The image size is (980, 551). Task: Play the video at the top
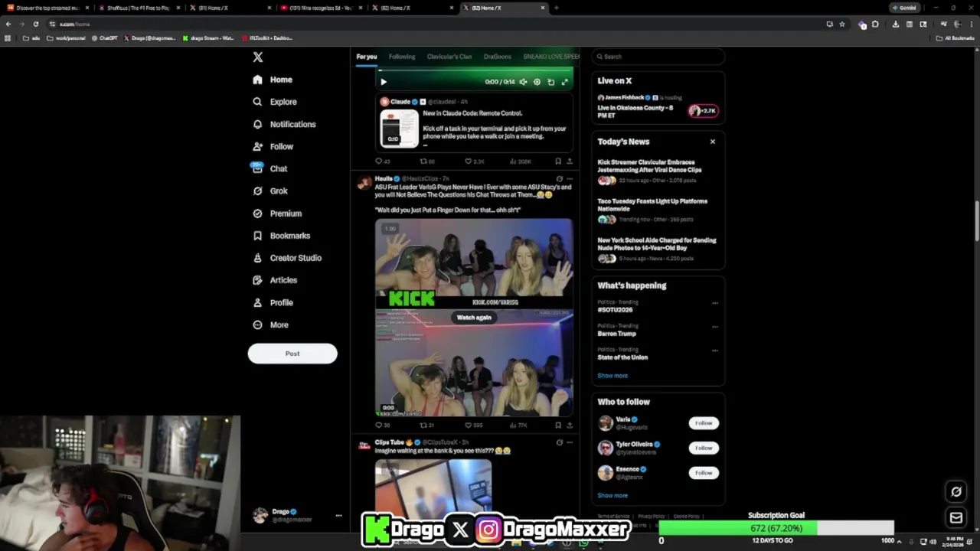pos(384,82)
